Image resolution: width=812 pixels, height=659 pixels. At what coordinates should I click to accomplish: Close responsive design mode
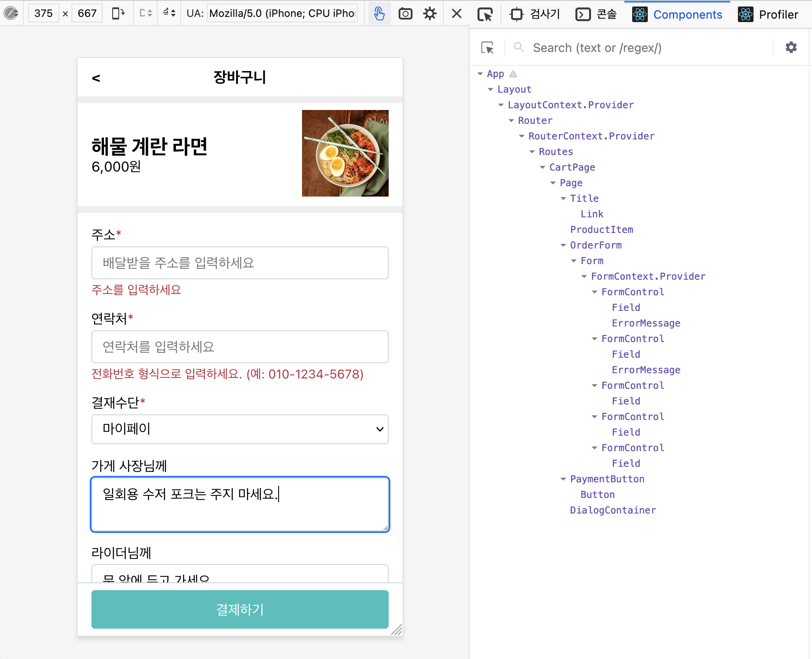pos(457,14)
